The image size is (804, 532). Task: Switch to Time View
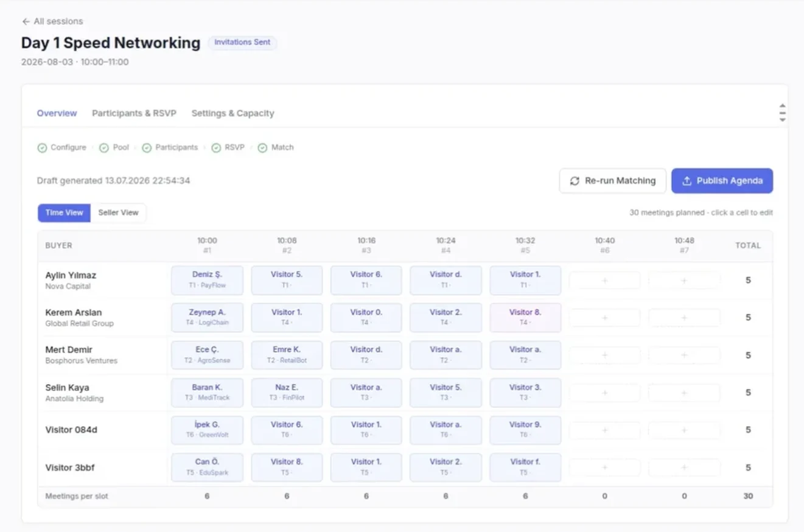coord(64,212)
